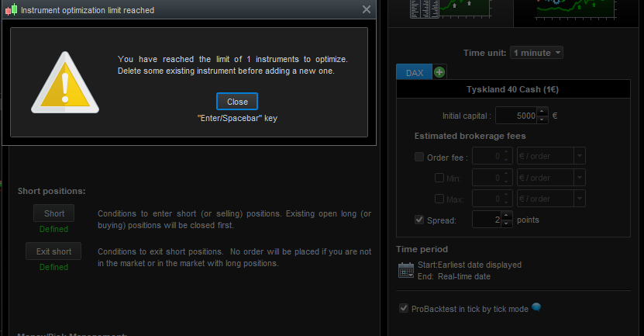Toggle the Spread checkbox
Screen dimensions: 644x336
419,220
